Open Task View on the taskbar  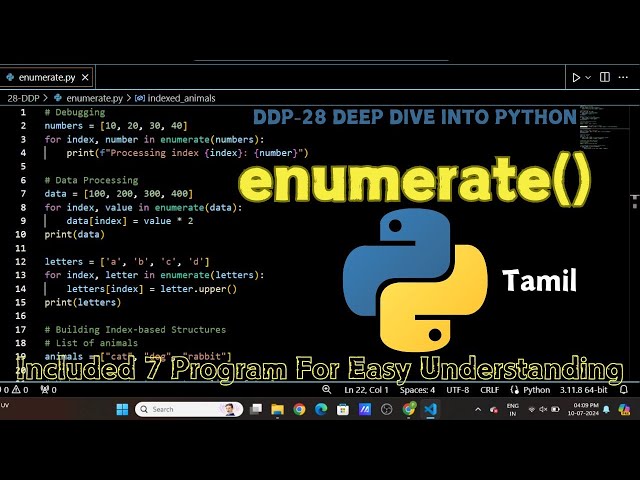(256, 409)
